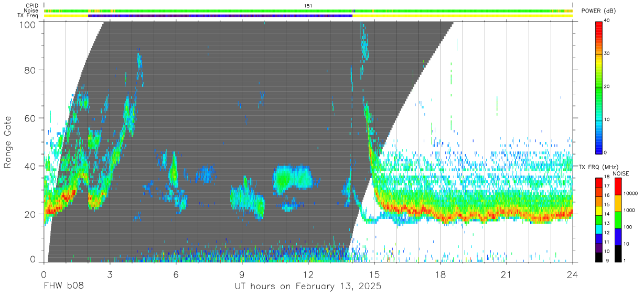Click the yellow TX Freq bar segment after 15 UT
This screenshot has width=644, height=297.
[x=463, y=16]
